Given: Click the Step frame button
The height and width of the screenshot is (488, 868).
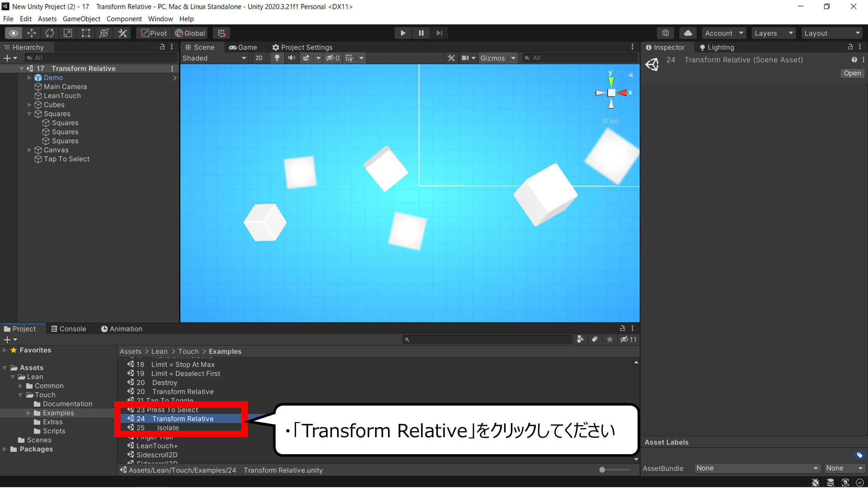Looking at the screenshot, I should click(439, 33).
